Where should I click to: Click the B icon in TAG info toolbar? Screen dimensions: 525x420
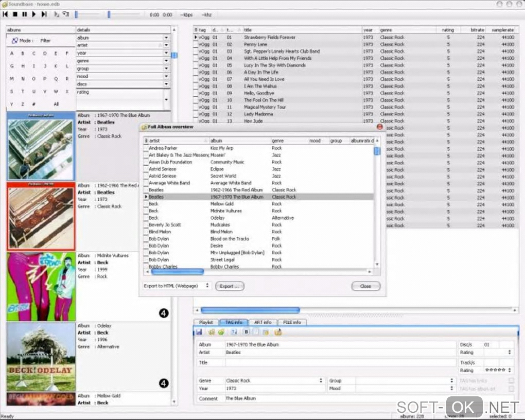point(247,332)
